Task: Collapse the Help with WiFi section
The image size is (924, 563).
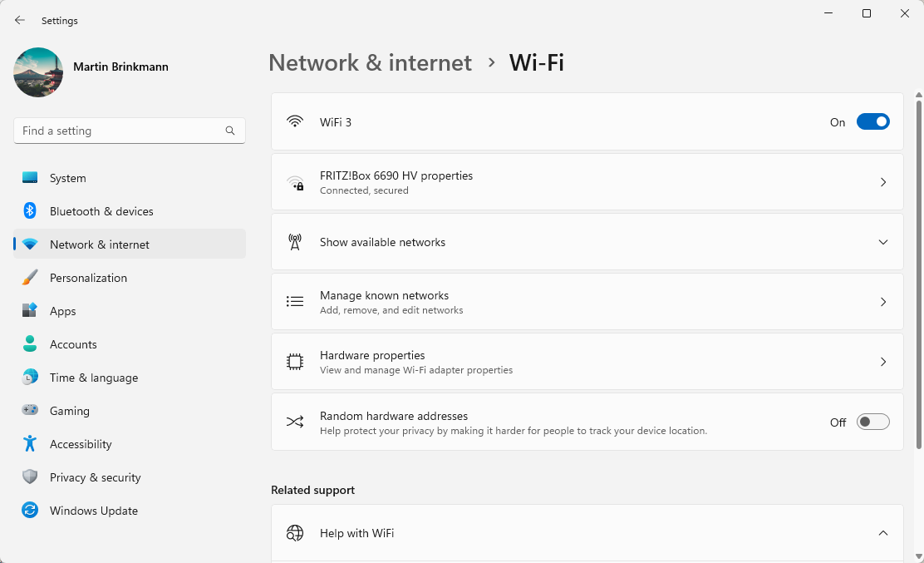Action: point(882,533)
